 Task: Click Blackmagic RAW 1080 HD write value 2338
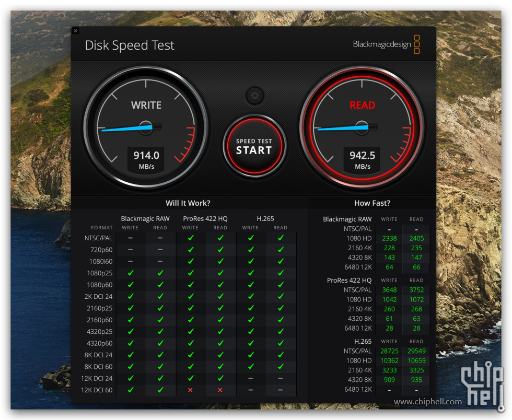(x=389, y=238)
